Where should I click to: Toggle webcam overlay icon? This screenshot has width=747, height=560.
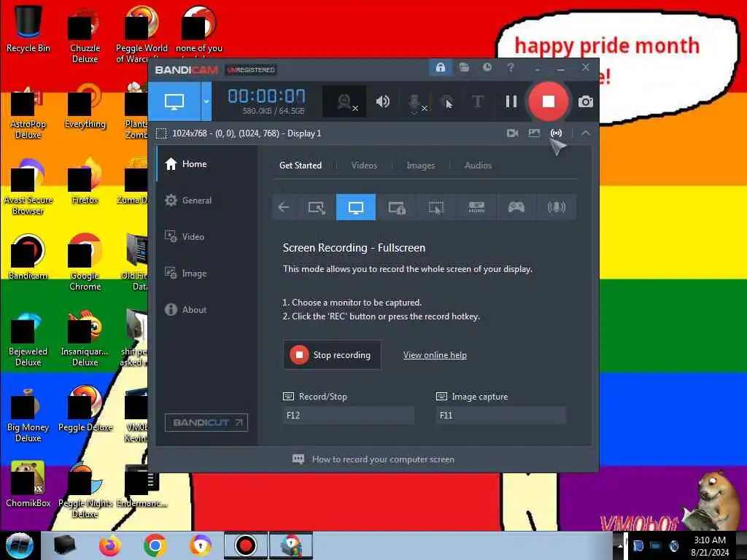(x=345, y=101)
